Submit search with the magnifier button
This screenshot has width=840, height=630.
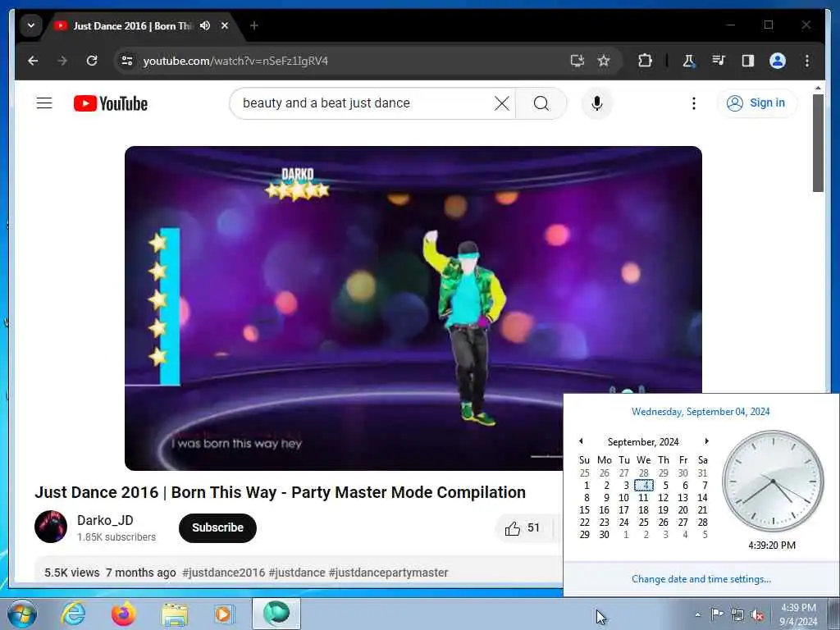[x=541, y=103]
